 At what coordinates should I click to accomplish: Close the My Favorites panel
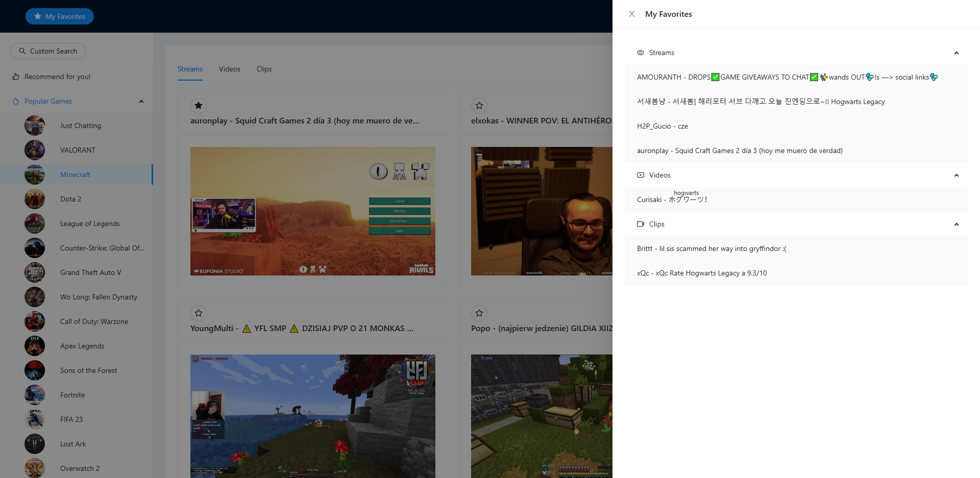click(x=632, y=14)
